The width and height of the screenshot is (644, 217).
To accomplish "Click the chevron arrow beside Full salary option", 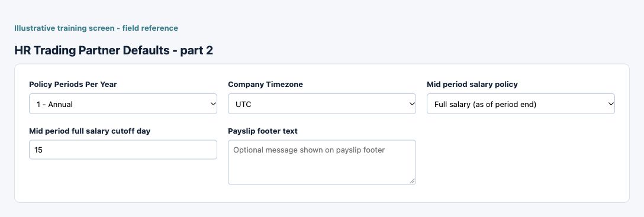I will click(611, 104).
